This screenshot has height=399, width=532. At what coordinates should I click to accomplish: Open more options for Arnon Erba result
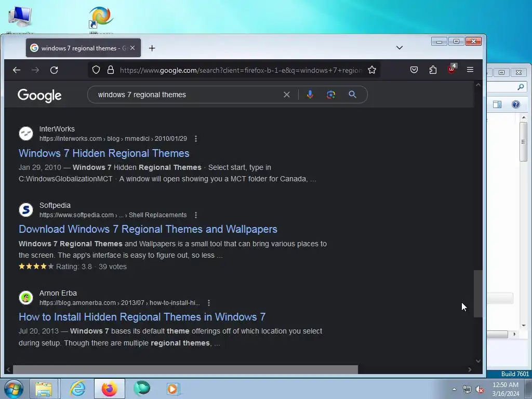point(209,303)
